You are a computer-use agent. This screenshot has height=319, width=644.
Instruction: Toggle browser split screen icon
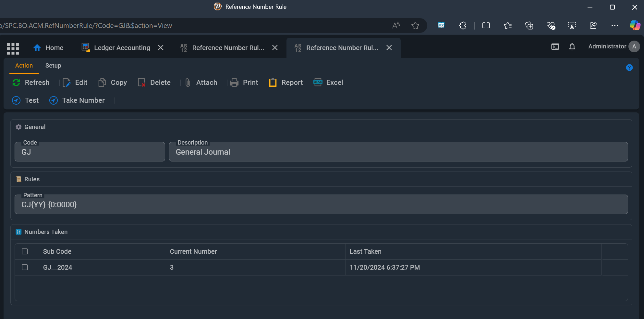(x=486, y=25)
